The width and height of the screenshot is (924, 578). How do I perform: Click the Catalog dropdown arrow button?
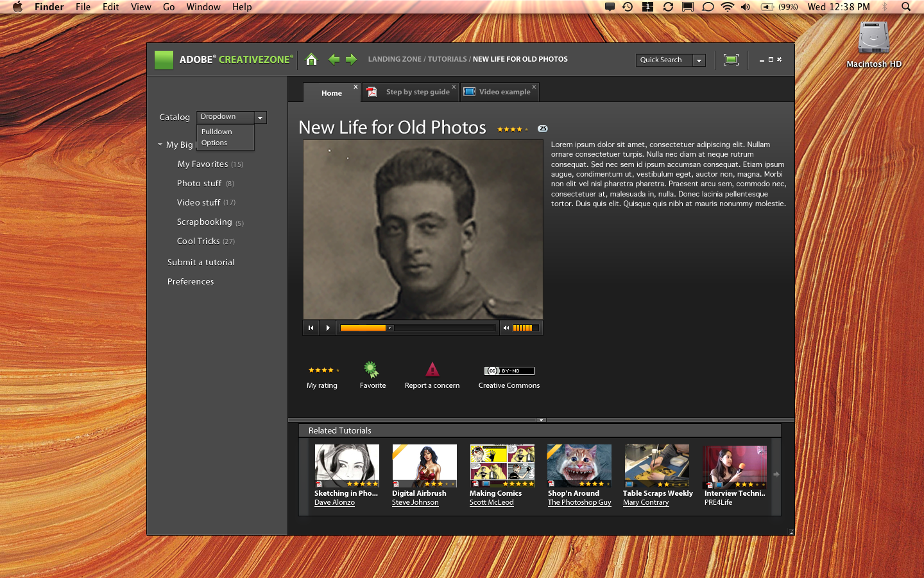[261, 118]
